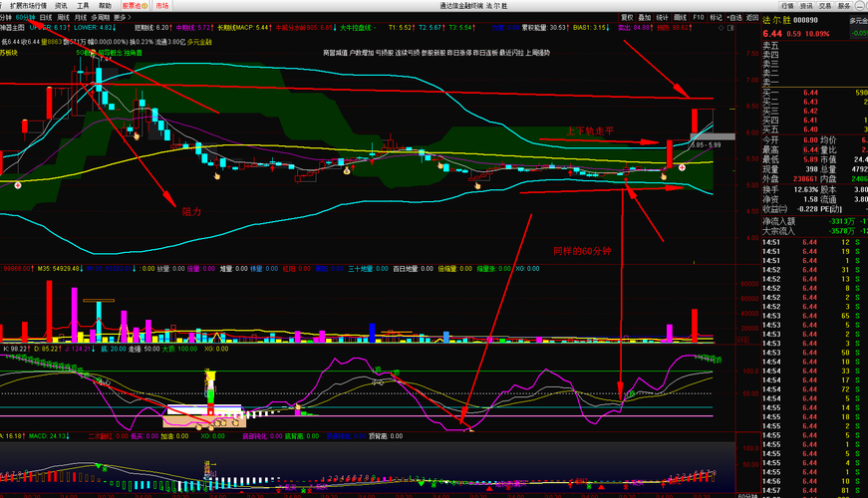Open the 统计 statistics tool

tap(663, 18)
